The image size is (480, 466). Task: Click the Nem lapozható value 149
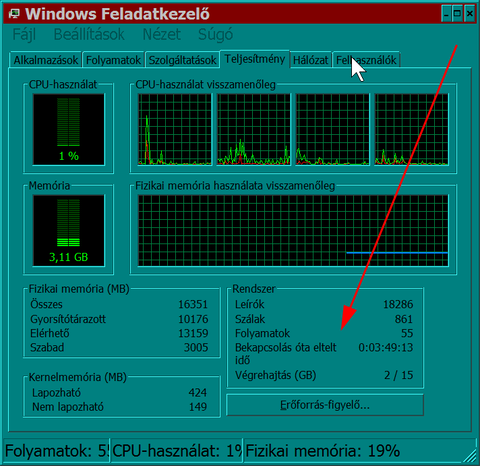(198, 407)
